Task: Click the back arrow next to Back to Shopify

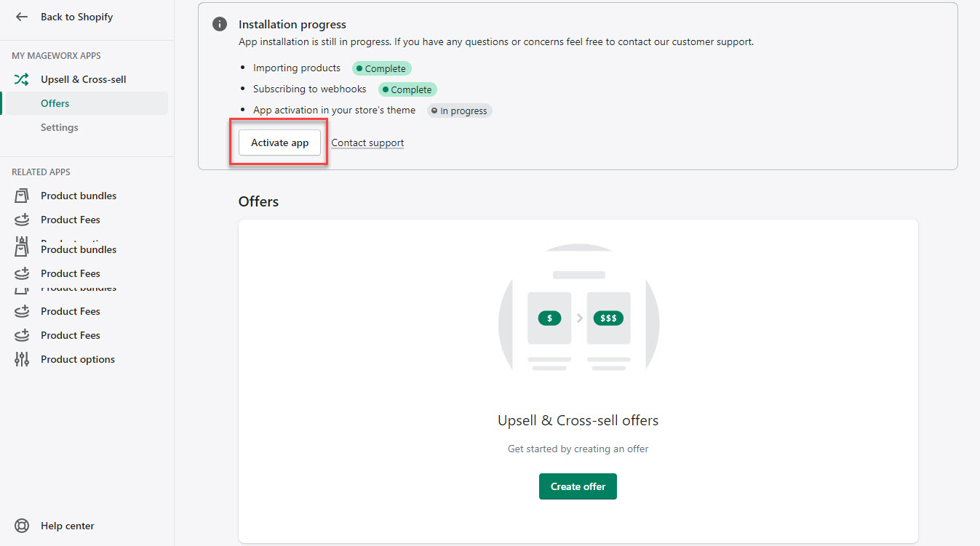Action: point(21,16)
